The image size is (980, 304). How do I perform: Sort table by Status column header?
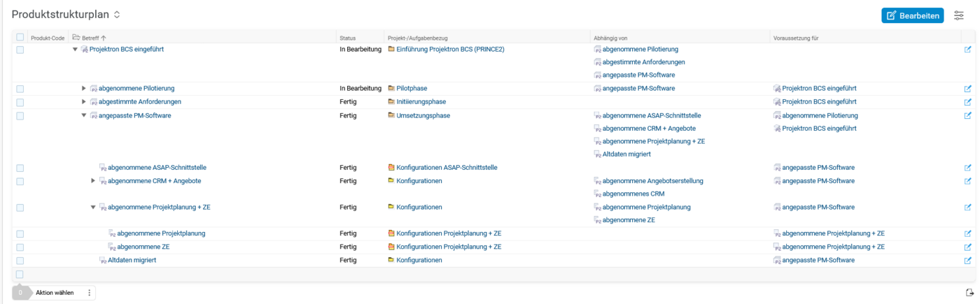click(x=347, y=37)
